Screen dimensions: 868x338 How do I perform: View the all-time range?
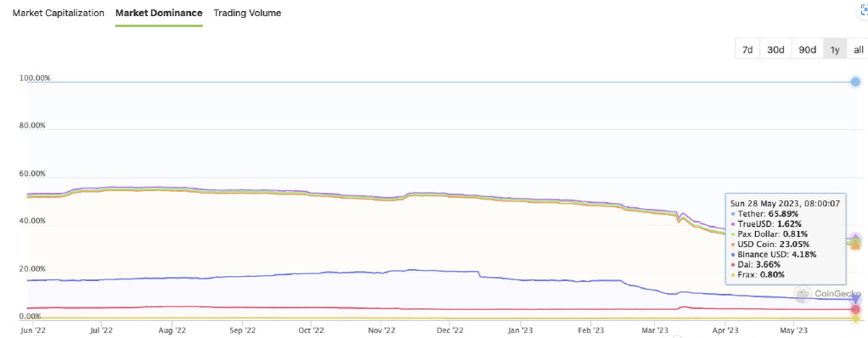coord(858,49)
